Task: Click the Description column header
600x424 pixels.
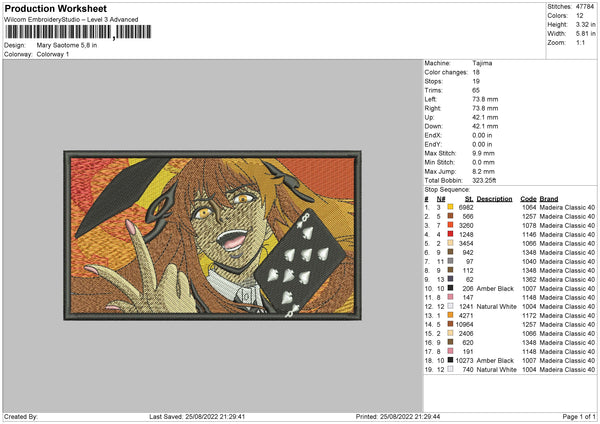Action: click(x=494, y=199)
